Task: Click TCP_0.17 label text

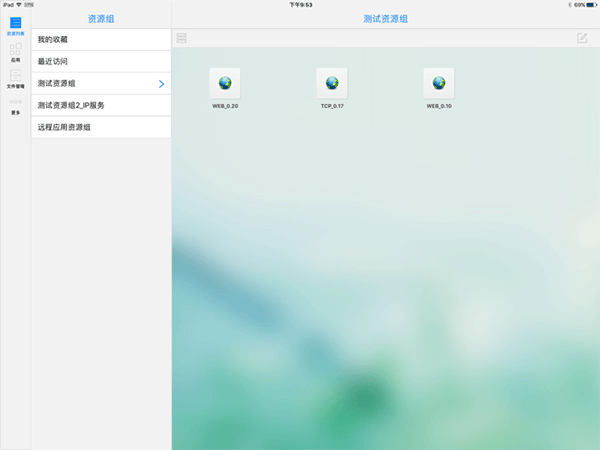Action: 332,106
